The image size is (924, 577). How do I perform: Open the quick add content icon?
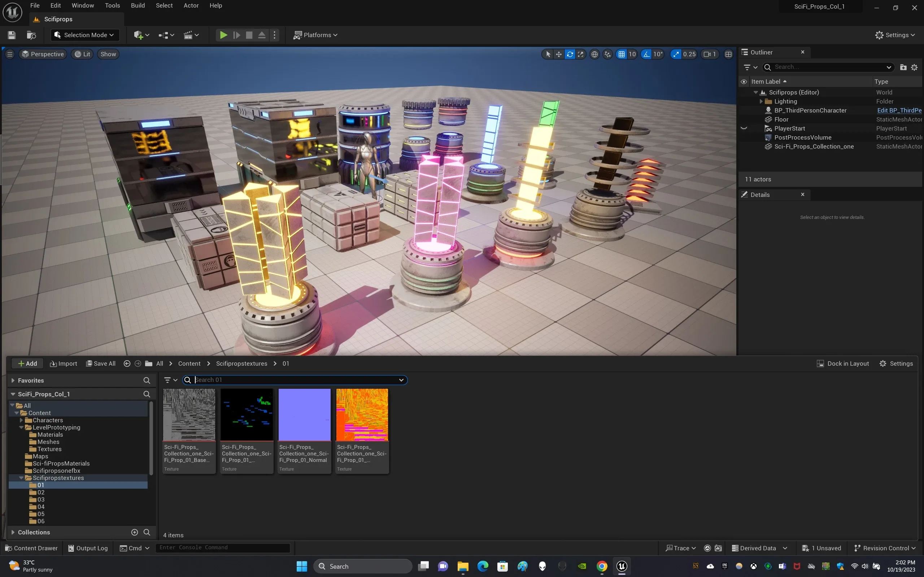coord(138,35)
